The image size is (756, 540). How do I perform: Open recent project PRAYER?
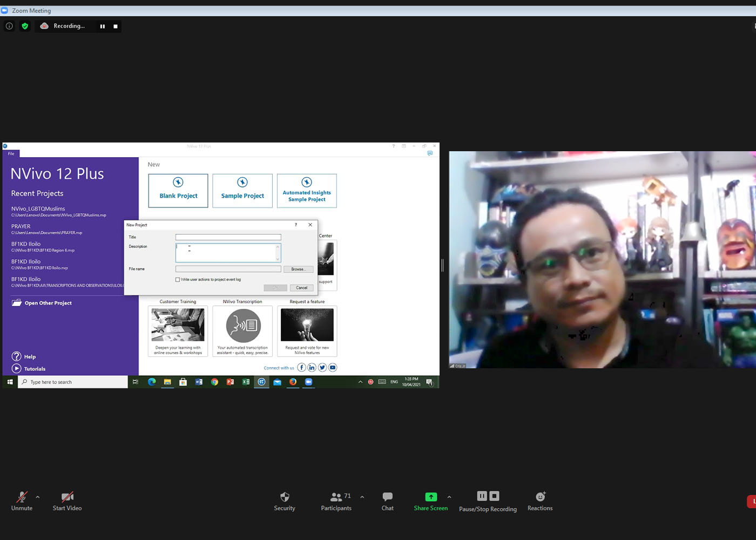(x=47, y=230)
